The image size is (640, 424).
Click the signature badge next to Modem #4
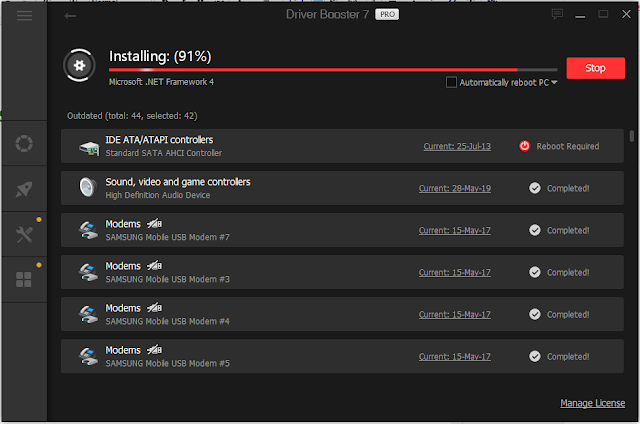pyautogui.click(x=154, y=308)
